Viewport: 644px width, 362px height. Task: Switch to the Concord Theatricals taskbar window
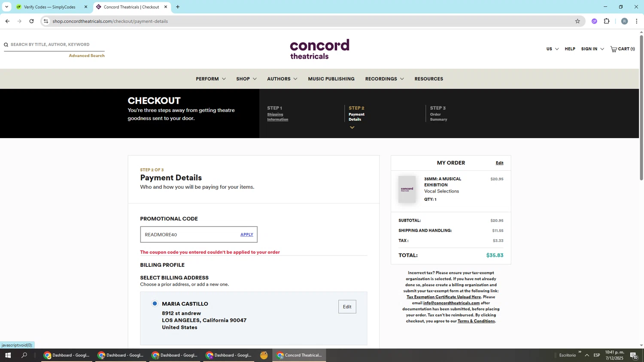(x=299, y=355)
